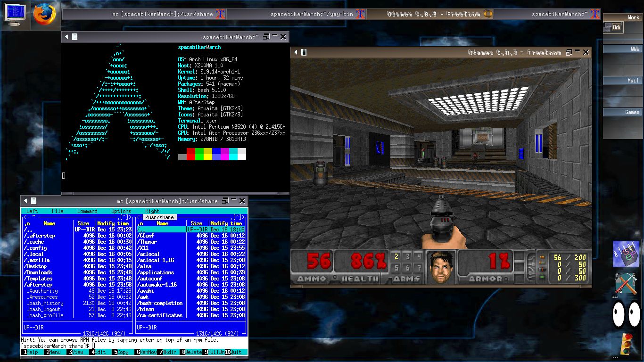Click the .n sort indicator in right panel

click(x=140, y=223)
